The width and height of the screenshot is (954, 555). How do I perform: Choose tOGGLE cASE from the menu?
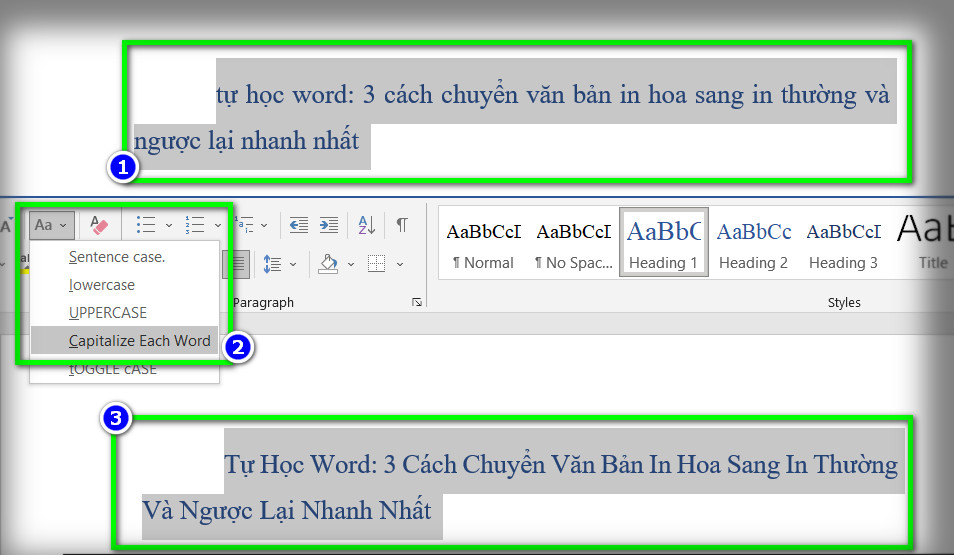point(124,369)
